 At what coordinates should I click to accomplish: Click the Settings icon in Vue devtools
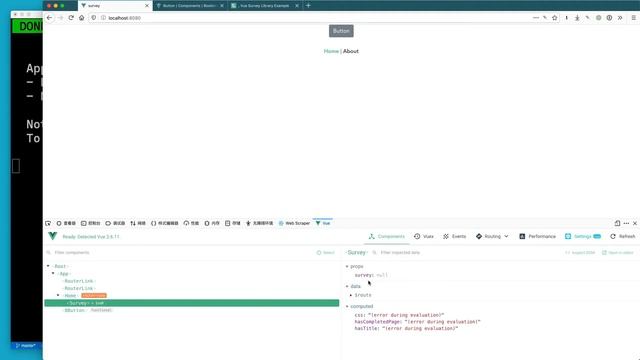point(568,236)
